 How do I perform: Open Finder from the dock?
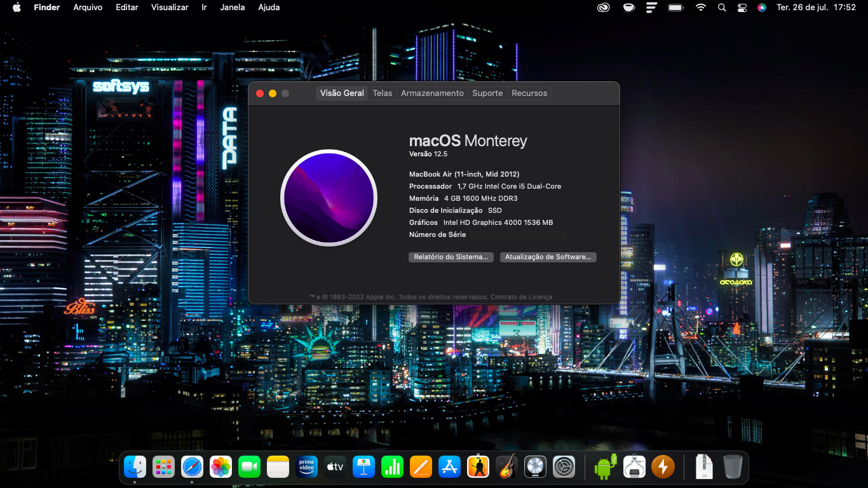[135, 467]
